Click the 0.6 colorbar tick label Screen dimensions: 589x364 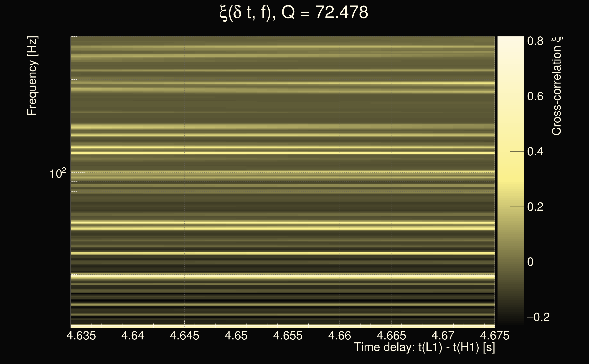pos(535,96)
